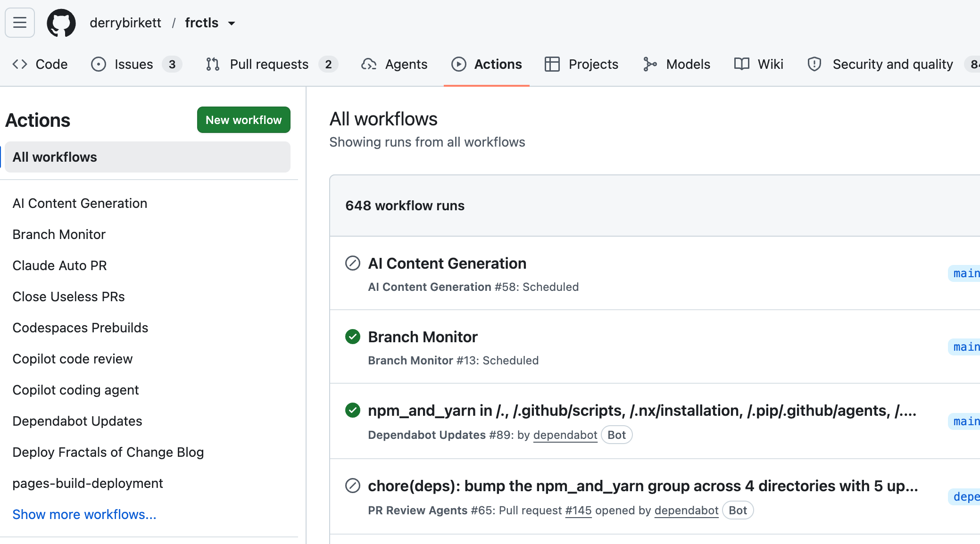The image size is (980, 544).
Task: Click skipped status icon for chore(deps) run
Action: 353,486
